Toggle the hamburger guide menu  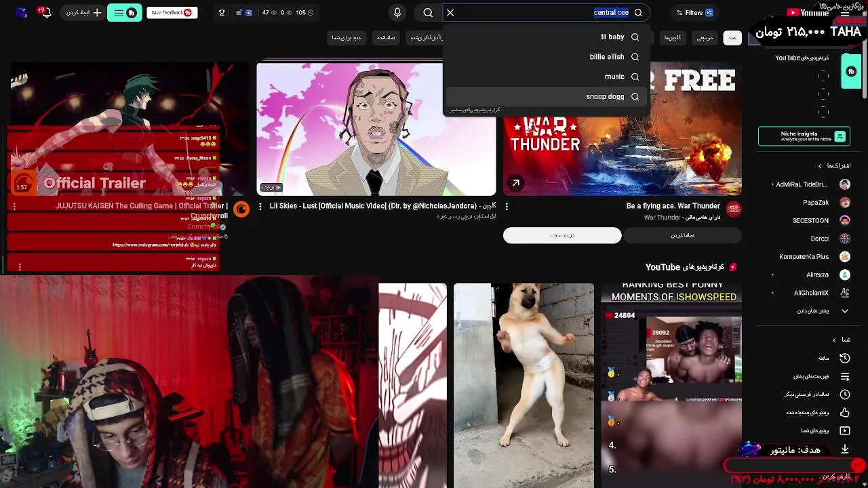point(845,12)
